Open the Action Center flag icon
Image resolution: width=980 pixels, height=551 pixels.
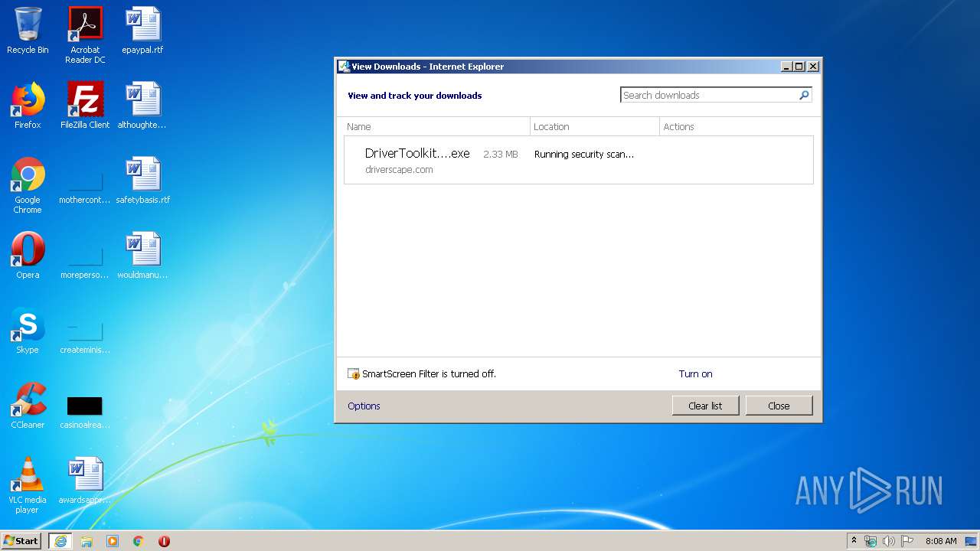click(907, 541)
